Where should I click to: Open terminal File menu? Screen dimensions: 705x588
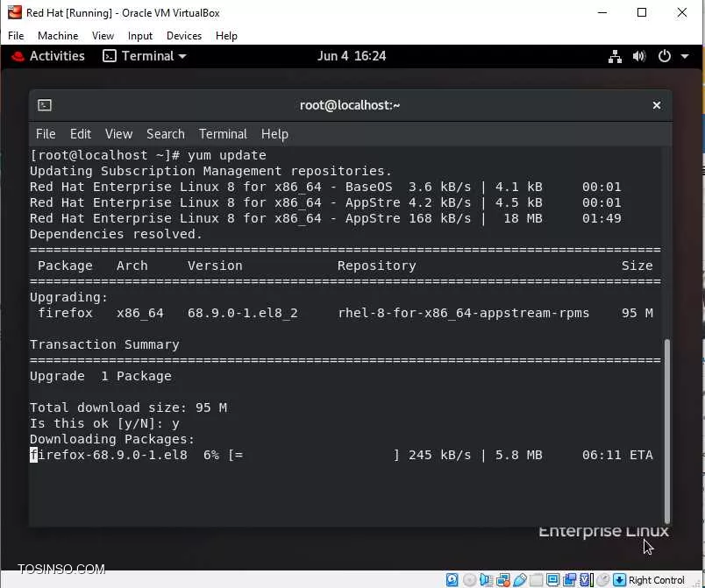click(46, 134)
